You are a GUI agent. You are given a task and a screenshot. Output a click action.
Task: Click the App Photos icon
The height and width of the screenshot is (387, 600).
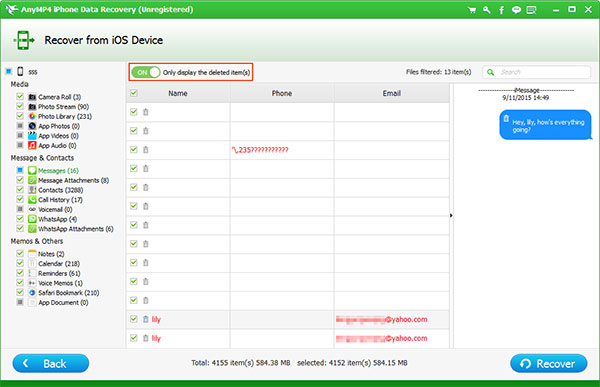[32, 126]
